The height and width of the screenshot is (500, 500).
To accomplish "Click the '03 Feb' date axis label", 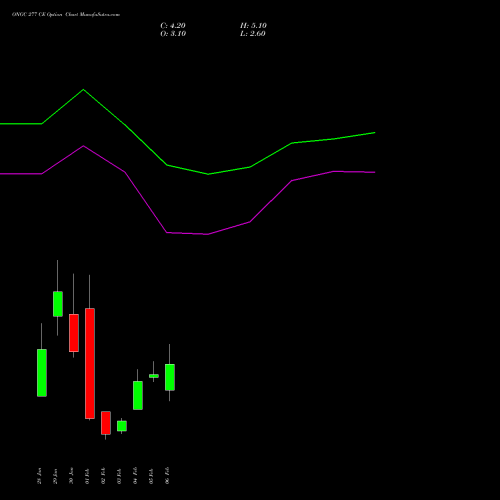I will (119, 476).
